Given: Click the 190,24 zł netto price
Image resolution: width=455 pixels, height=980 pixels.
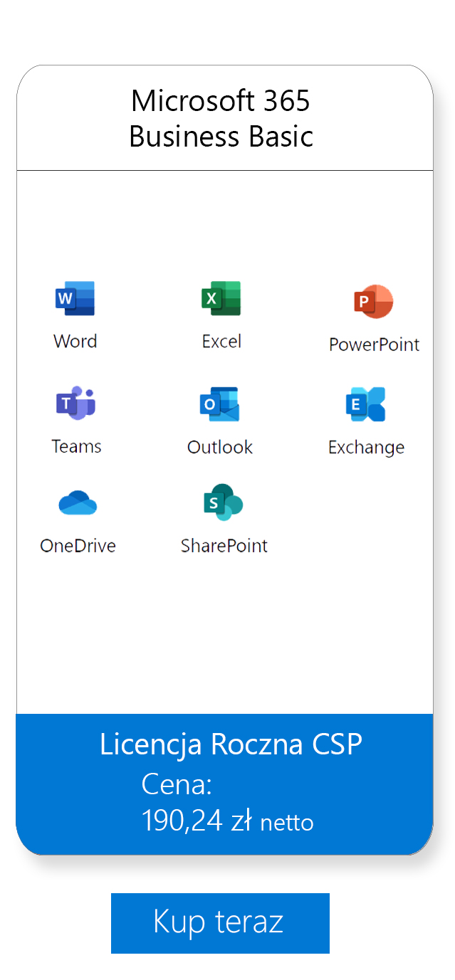Looking at the screenshot, I should pyautogui.click(x=227, y=821).
